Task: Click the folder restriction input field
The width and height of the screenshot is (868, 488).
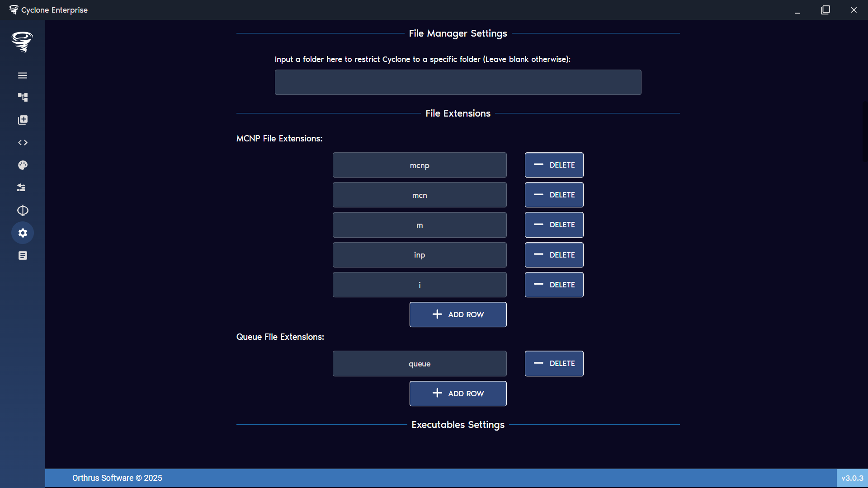Action: click(458, 82)
